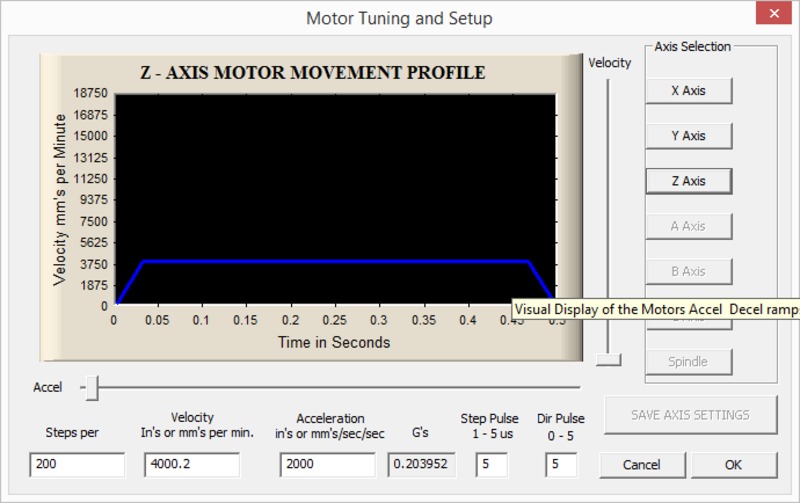Click the horizontal Accel slider handle
Screen dimensions: 800x503
[x=92, y=387]
